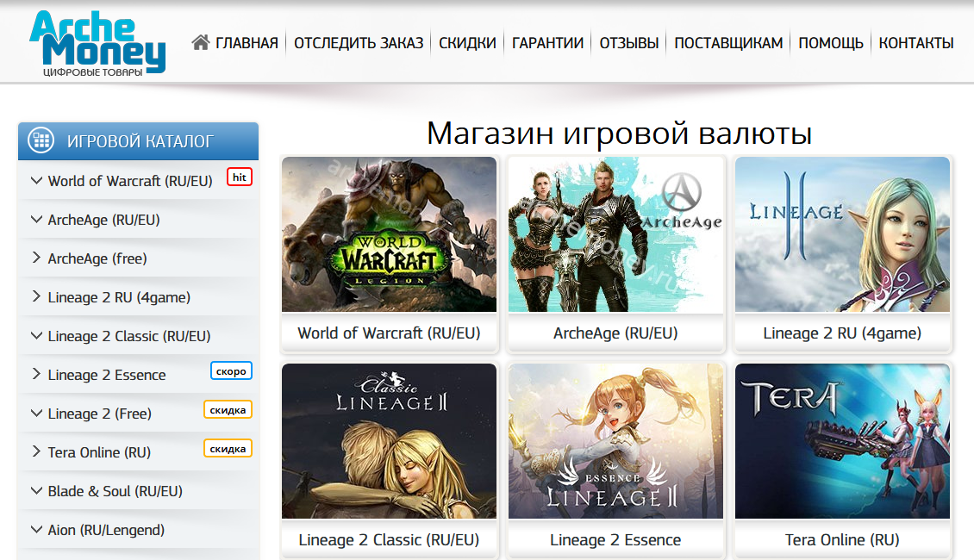Click the blue 'скоро' badge
974x560 pixels.
(231, 371)
